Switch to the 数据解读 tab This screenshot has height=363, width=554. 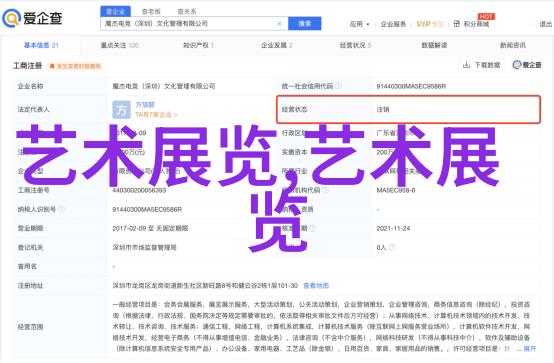(434, 45)
